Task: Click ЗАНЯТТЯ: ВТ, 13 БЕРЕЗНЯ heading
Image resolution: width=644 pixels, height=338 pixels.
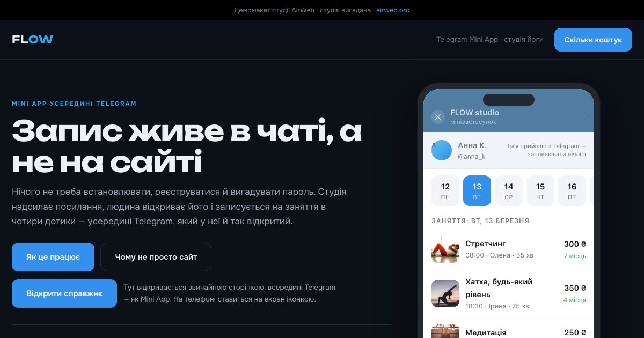Action: click(x=480, y=221)
